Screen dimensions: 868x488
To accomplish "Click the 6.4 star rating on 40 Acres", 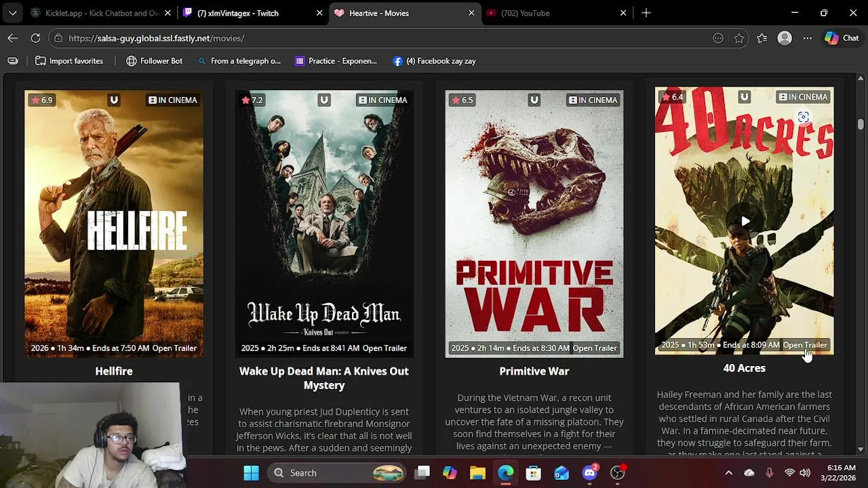I will point(672,96).
